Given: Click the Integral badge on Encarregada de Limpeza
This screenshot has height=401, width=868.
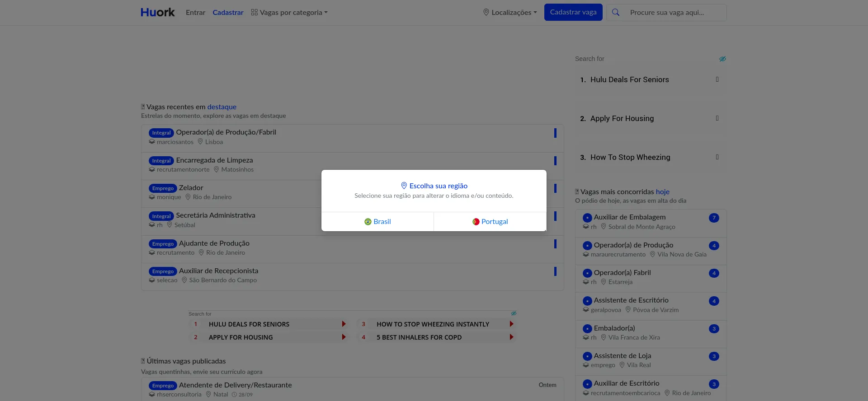Looking at the screenshot, I should (161, 161).
